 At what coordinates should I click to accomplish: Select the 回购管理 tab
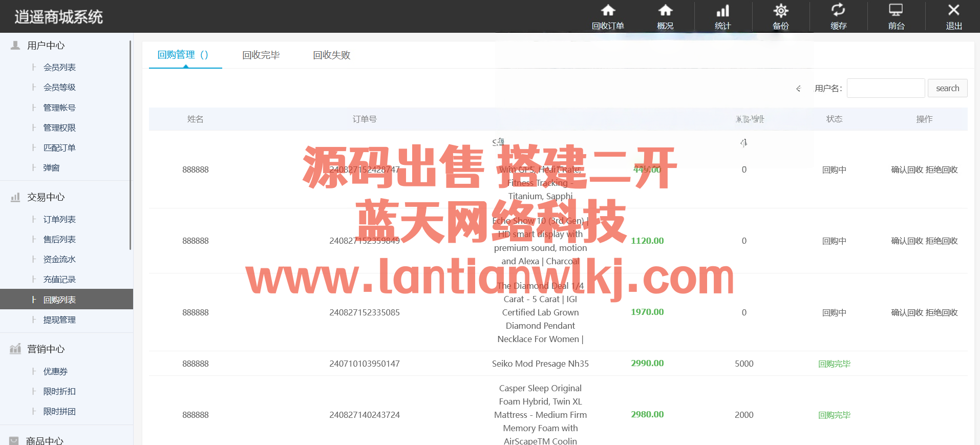click(x=183, y=55)
